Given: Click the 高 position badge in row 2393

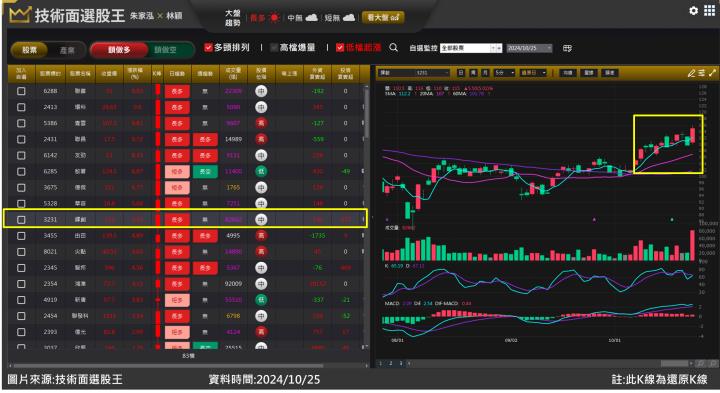Looking at the screenshot, I should [261, 331].
